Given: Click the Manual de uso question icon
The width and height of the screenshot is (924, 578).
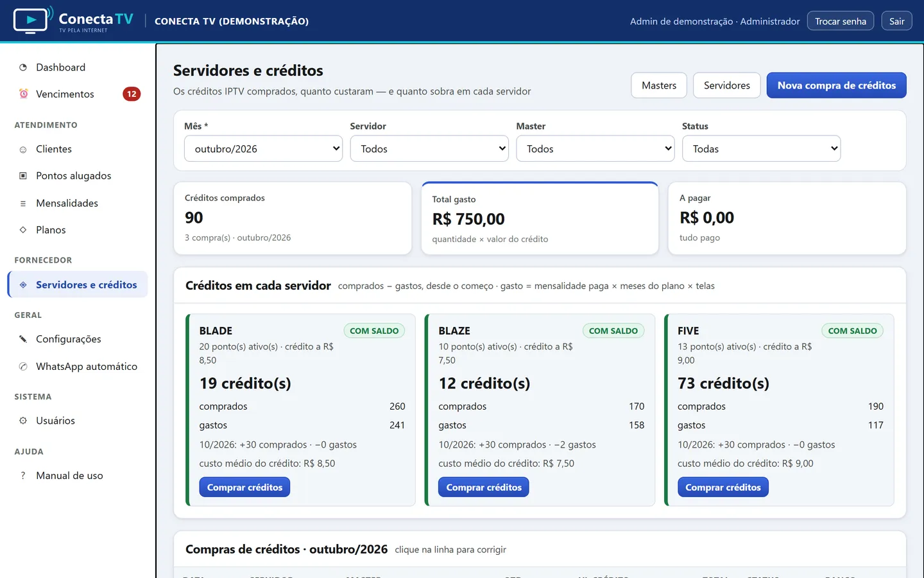Looking at the screenshot, I should tap(23, 476).
